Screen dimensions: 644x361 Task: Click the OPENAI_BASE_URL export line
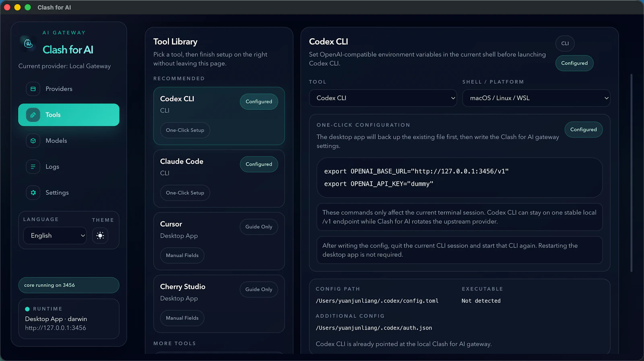point(417,171)
